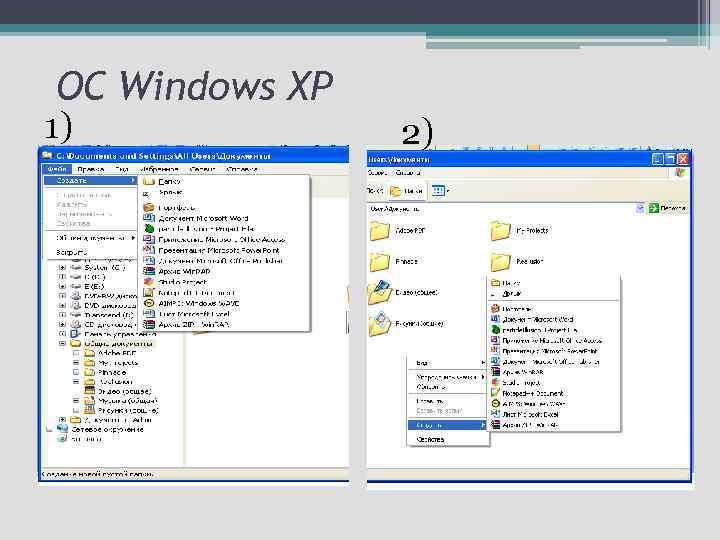Viewport: 720px width, 540px height.
Task: Choose Вид item in context menu
Action: [447, 363]
